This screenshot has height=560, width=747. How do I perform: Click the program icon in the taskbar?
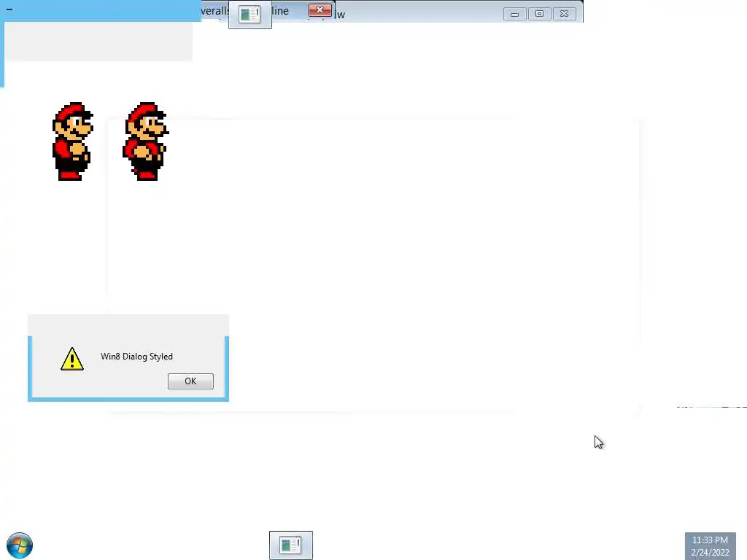tap(290, 545)
